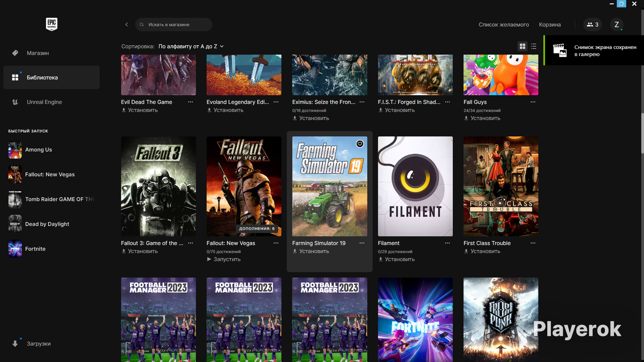This screenshot has width=644, height=362.
Task: Toggle favorite heart on Farming Simulator 19
Action: tap(360, 144)
